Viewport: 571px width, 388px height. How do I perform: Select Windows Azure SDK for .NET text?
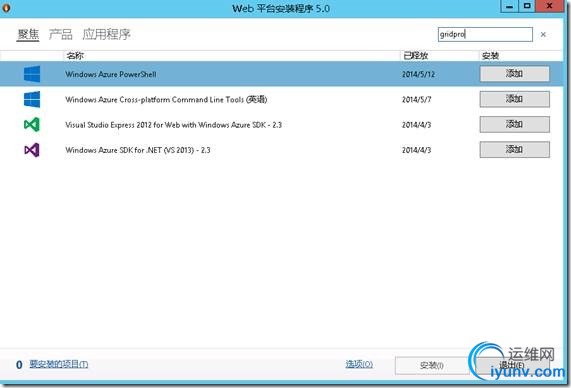138,150
